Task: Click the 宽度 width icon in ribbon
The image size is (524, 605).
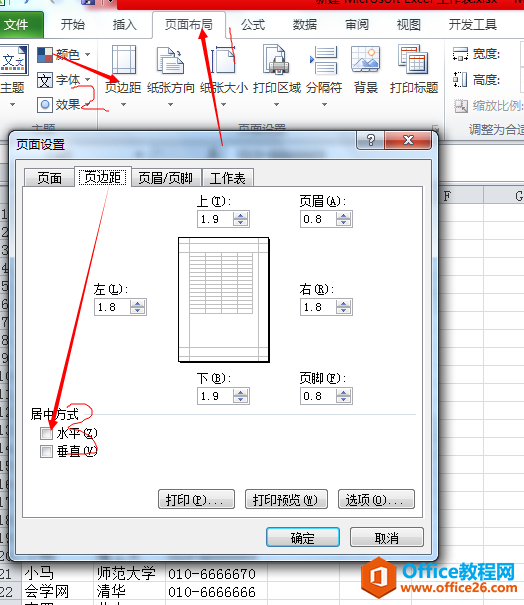Action: click(x=460, y=54)
